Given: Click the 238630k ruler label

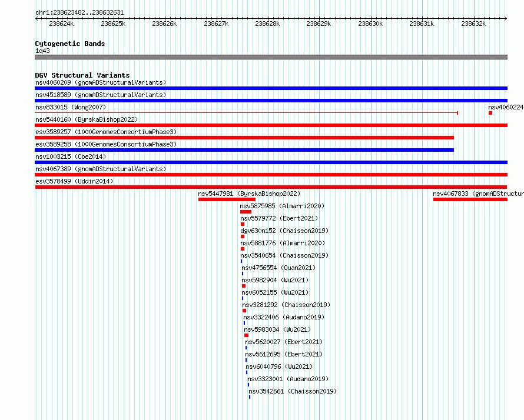Looking at the screenshot, I should (370, 24).
